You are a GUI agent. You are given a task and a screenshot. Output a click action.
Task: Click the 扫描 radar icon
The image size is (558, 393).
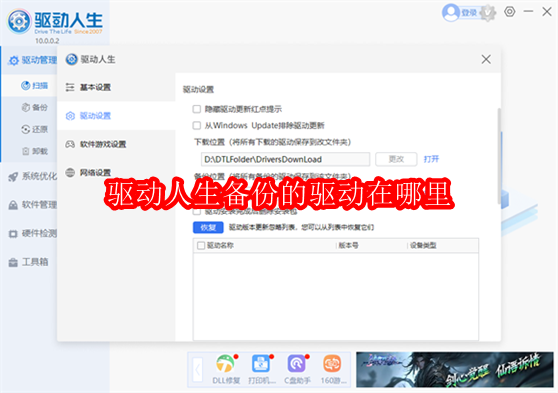[x=26, y=85]
